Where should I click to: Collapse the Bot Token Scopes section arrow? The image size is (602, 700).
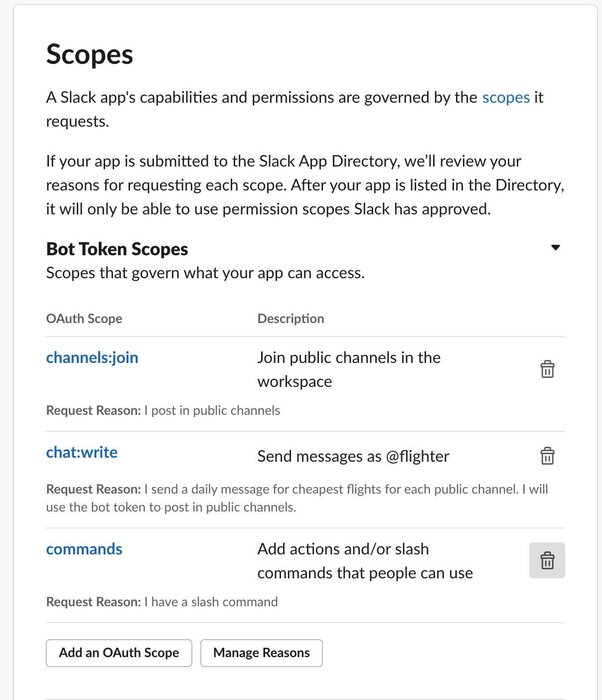(556, 248)
